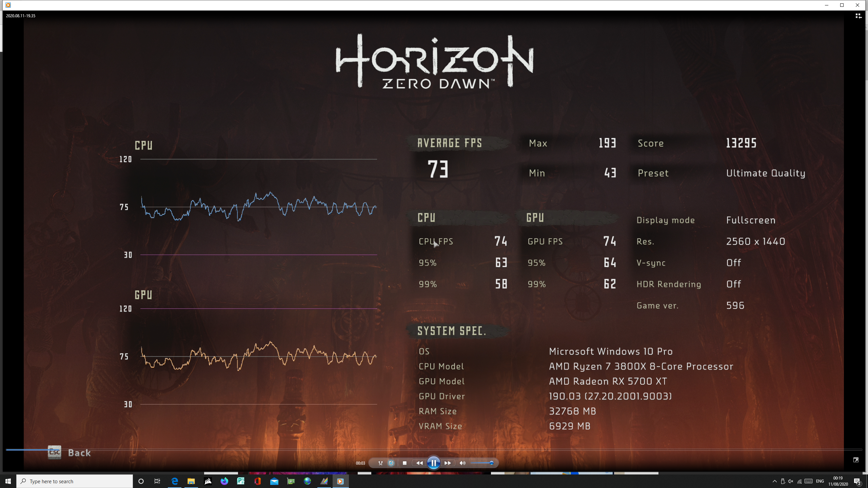Launch Firefox from the taskbar
Image resolution: width=868 pixels, height=488 pixels.
click(x=224, y=481)
